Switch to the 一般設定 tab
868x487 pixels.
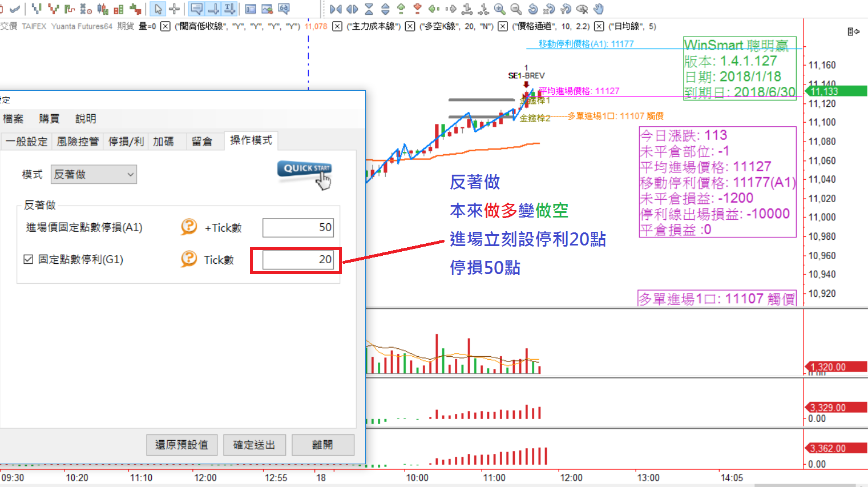(x=27, y=142)
